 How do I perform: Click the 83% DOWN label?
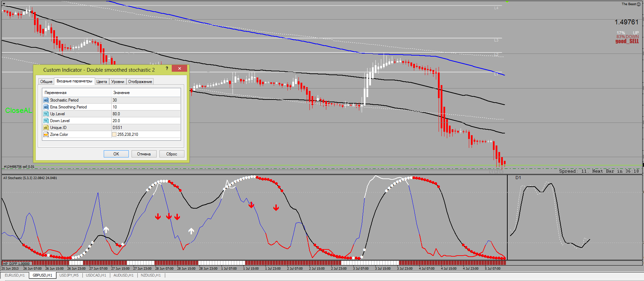point(627,37)
